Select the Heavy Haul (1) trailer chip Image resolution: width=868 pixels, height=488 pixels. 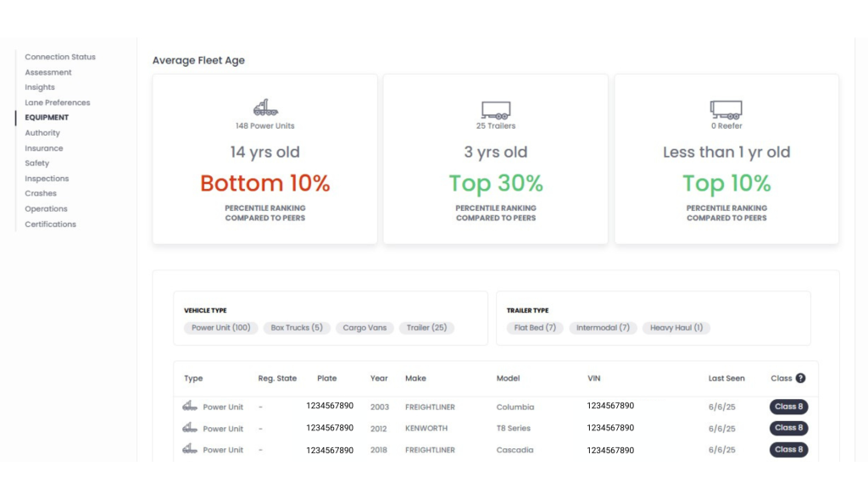pyautogui.click(x=676, y=328)
